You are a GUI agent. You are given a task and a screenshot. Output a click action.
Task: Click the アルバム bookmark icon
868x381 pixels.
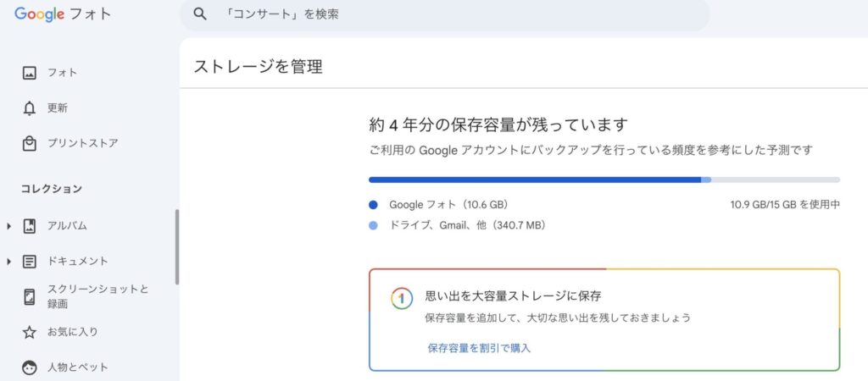coord(30,226)
